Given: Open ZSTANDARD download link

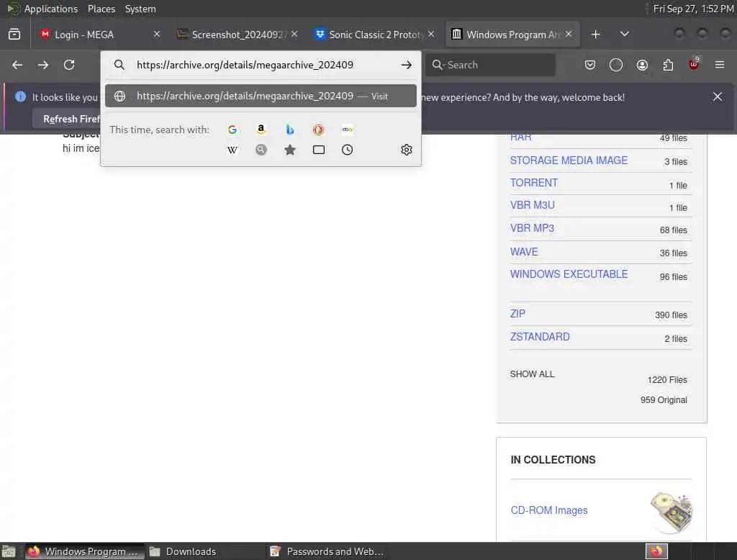Looking at the screenshot, I should [540, 337].
